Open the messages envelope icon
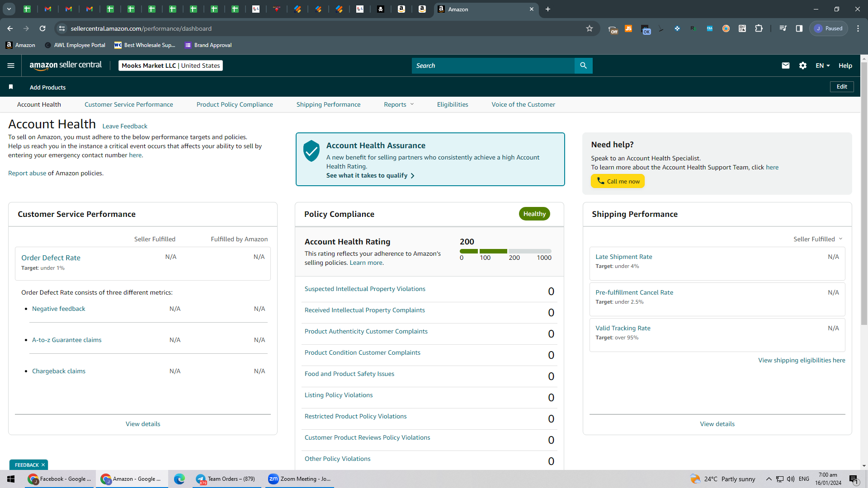Screen dimensions: 868x488 tap(786, 66)
